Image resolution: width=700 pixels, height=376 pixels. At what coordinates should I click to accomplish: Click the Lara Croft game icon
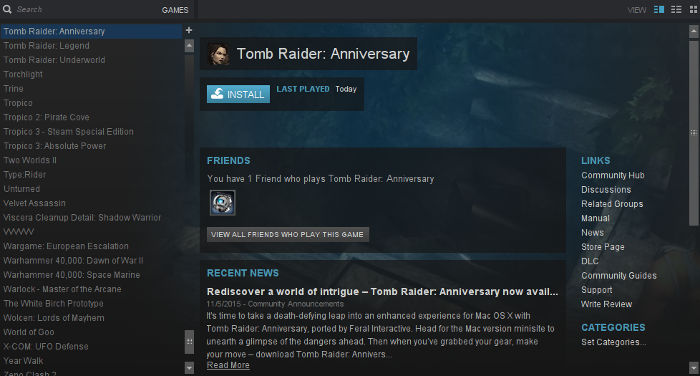219,54
